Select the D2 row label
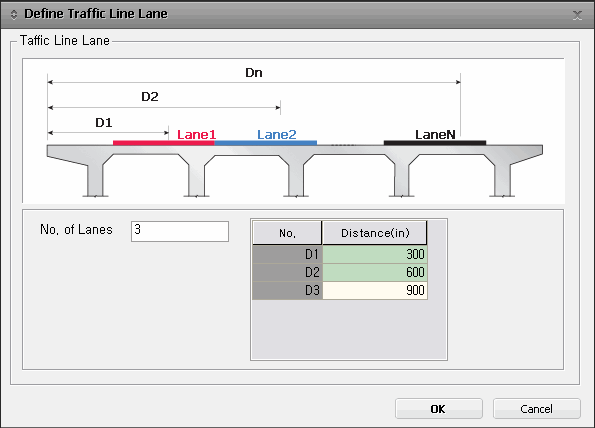Viewport: 595px width, 428px height. click(287, 272)
